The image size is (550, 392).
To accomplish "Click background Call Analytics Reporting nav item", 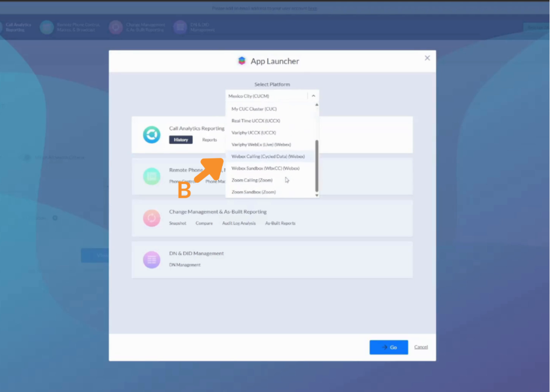I will coord(17,28).
